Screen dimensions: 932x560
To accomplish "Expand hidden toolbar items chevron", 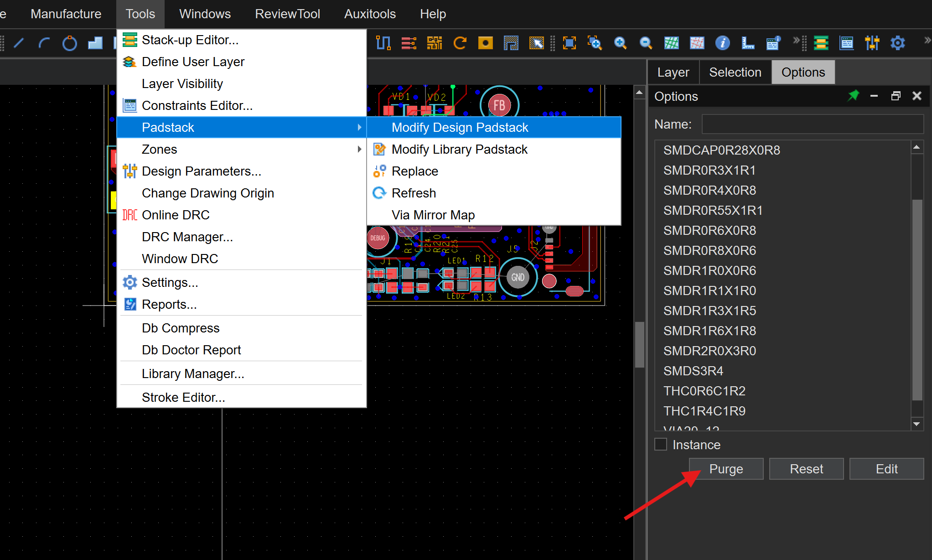I will click(x=796, y=40).
